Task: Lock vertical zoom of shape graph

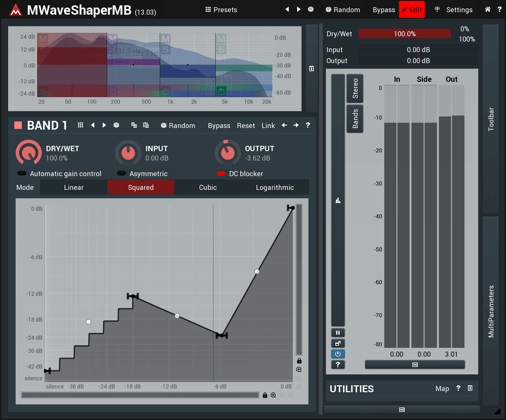Action: pos(299,361)
